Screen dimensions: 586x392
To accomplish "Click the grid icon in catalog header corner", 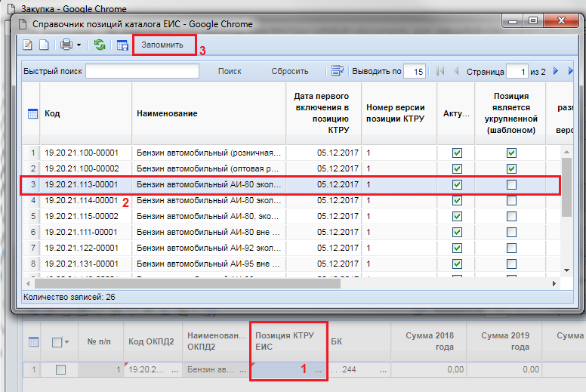I will (32, 113).
